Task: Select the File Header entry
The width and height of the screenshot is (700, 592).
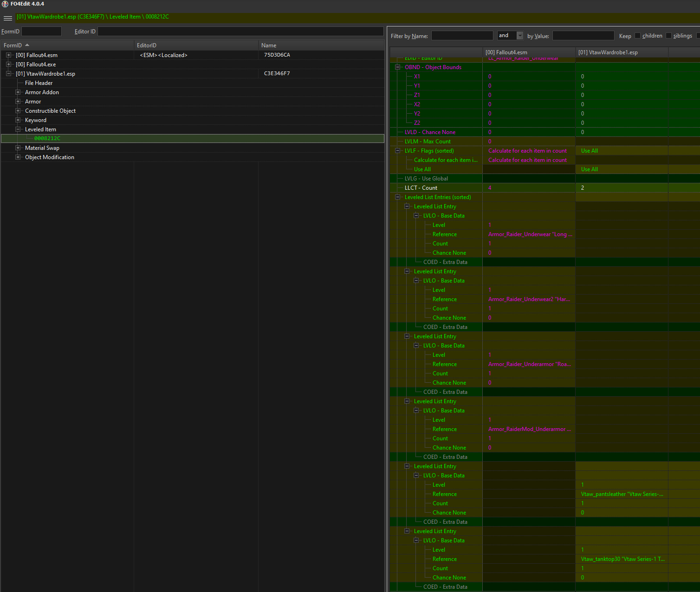Action: coord(39,83)
